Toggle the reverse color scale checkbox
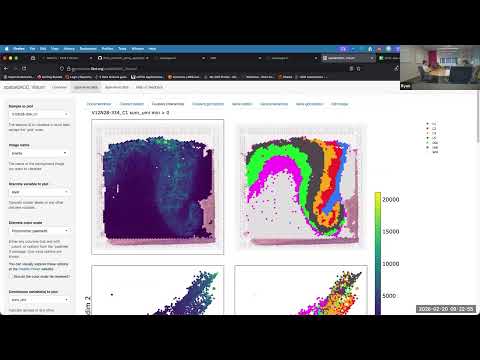The image size is (480, 360). click(11, 276)
